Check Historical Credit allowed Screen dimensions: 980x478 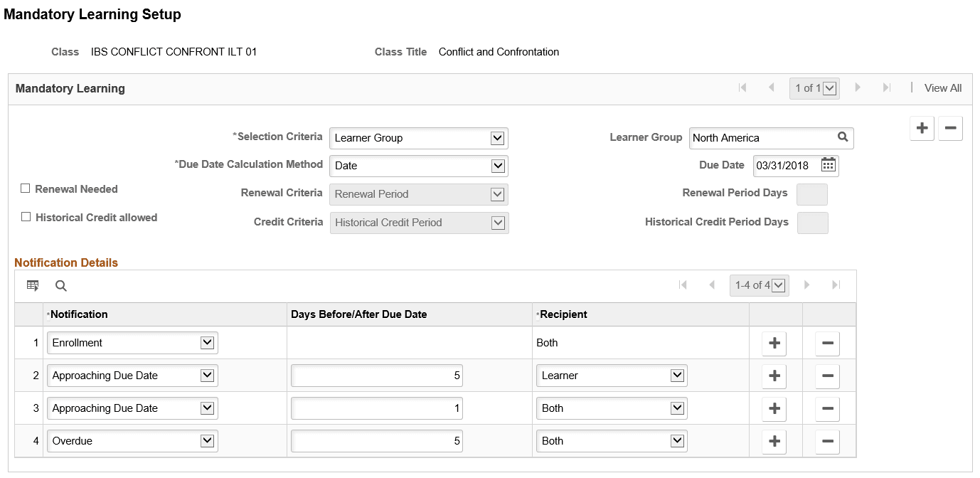[x=26, y=218]
